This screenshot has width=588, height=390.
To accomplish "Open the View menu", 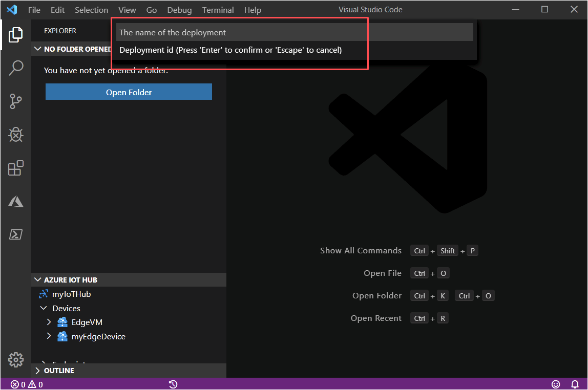I will pyautogui.click(x=127, y=10).
